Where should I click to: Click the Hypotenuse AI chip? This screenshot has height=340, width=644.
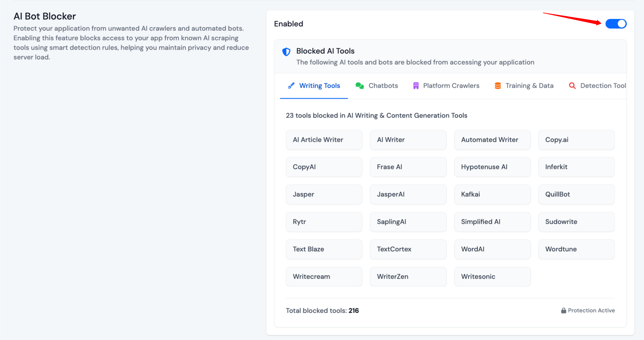pyautogui.click(x=492, y=167)
